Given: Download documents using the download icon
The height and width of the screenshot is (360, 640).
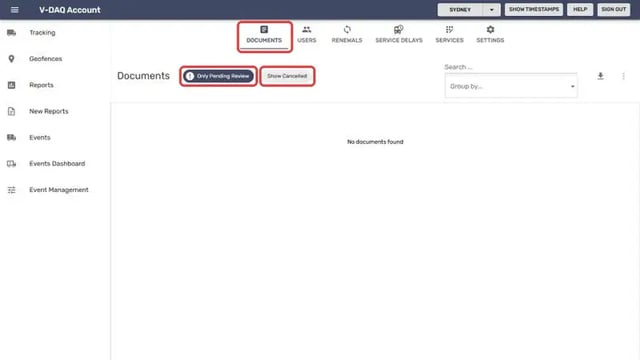Looking at the screenshot, I should coord(600,76).
